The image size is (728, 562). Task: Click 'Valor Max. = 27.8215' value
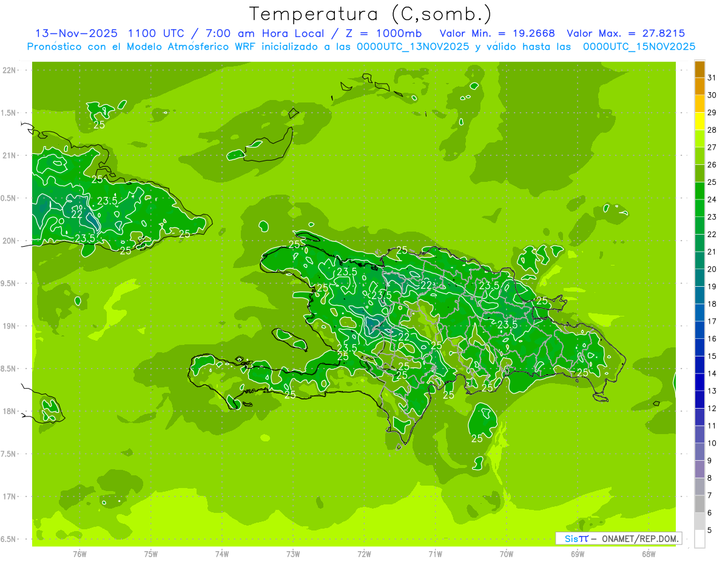tap(625, 33)
